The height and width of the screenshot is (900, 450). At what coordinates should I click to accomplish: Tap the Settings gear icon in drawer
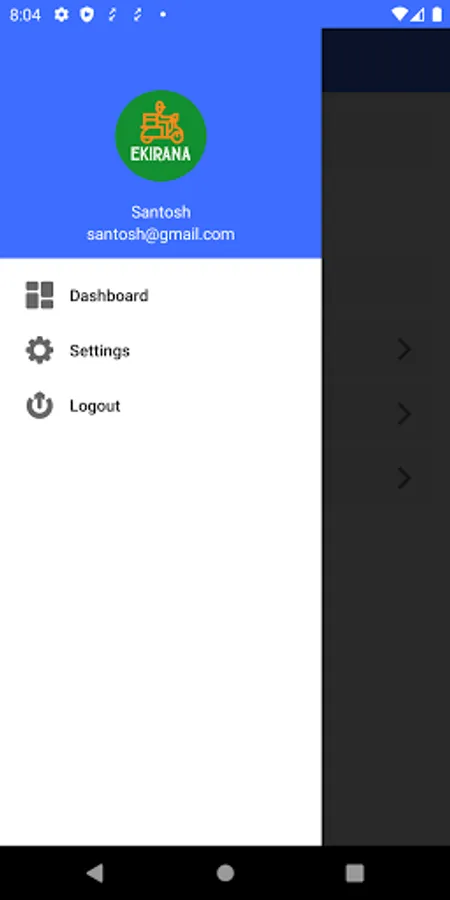(x=40, y=350)
